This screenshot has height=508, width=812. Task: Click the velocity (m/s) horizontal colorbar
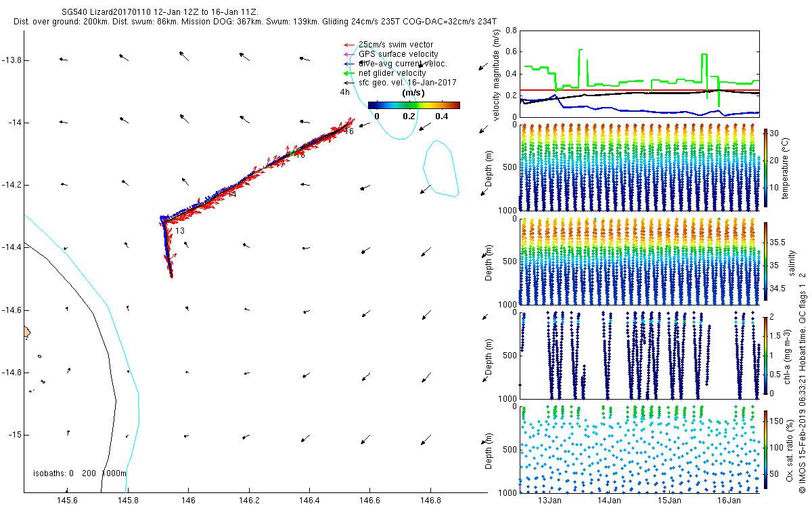pyautogui.click(x=414, y=105)
